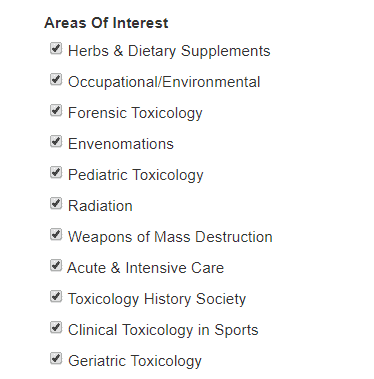Toggle Clinical Toxicology in Sports checkbox
This screenshot has height=379, width=374.
coord(56,327)
